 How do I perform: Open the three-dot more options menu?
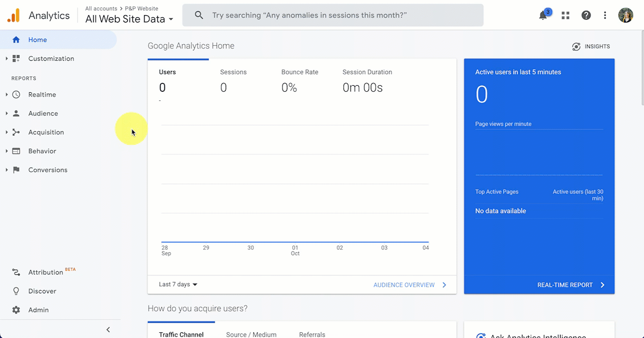tap(605, 16)
